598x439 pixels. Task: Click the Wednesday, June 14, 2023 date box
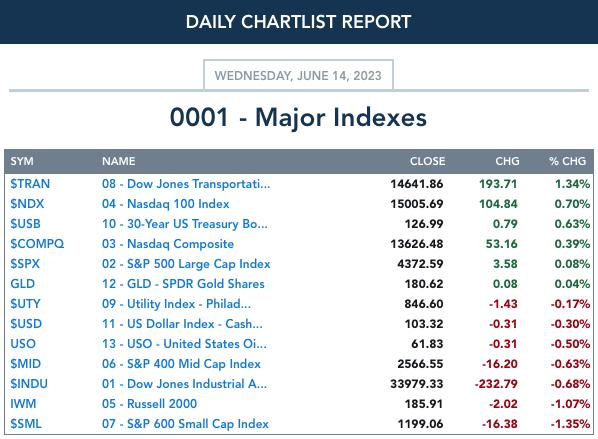point(298,75)
